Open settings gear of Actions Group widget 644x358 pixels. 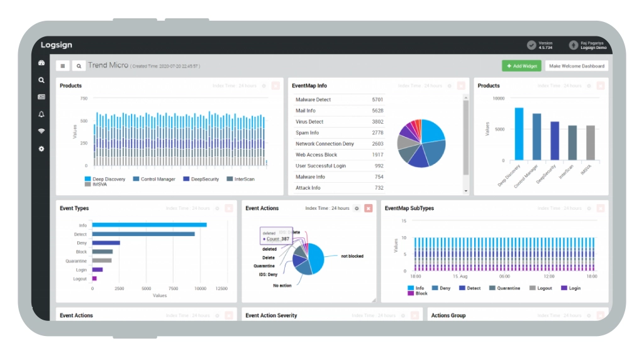tap(589, 315)
